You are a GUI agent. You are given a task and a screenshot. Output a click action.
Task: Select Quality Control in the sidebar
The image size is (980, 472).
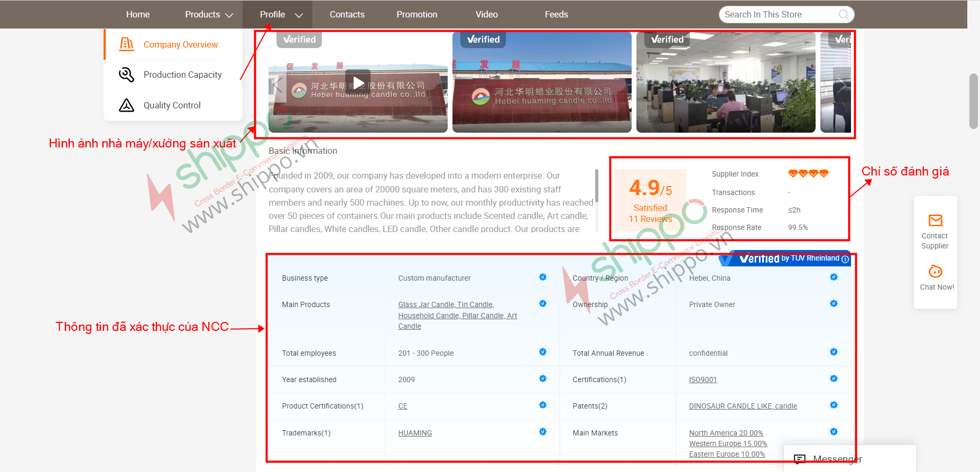172,105
